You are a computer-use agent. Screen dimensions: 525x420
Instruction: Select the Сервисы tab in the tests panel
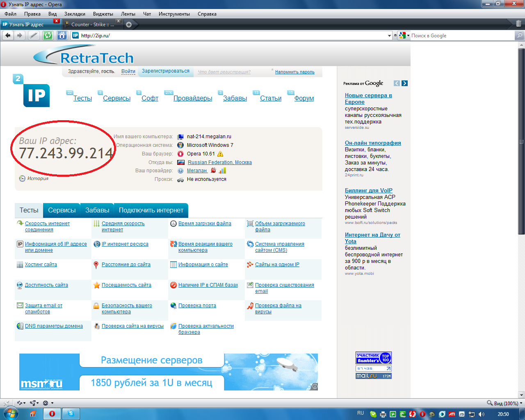[x=62, y=210]
